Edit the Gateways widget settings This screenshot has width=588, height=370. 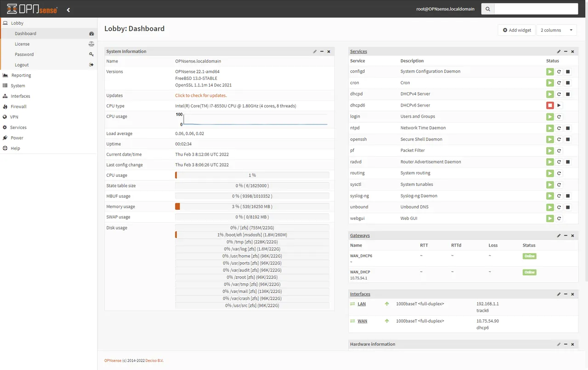(x=559, y=235)
